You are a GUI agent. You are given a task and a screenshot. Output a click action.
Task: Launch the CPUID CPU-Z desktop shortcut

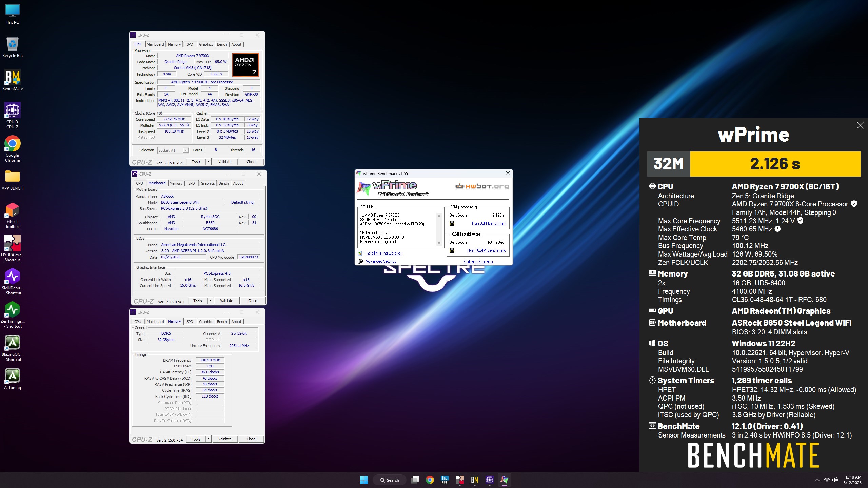pyautogui.click(x=13, y=116)
